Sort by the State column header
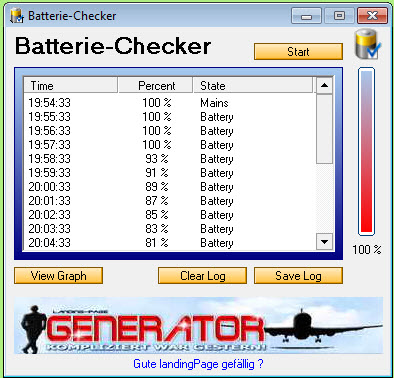This screenshot has width=394, height=378. (x=253, y=85)
